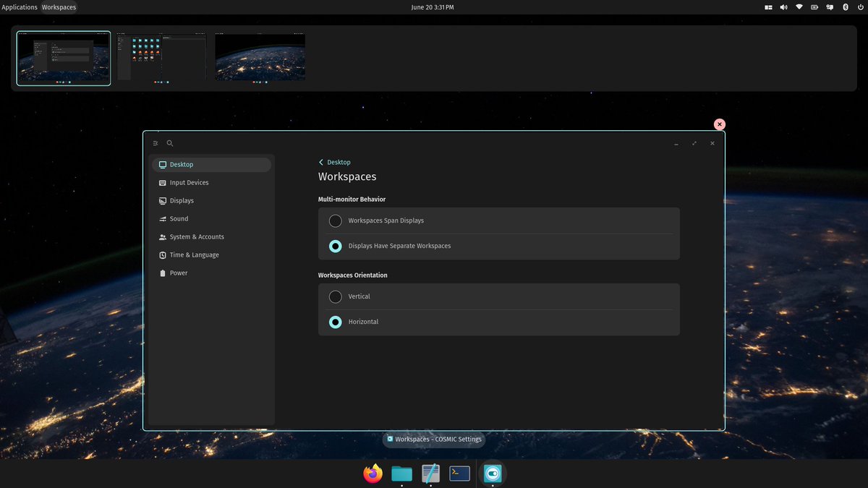Select Workspaces Span Displays radio button
Viewport: 868px width, 488px height.
pyautogui.click(x=335, y=221)
